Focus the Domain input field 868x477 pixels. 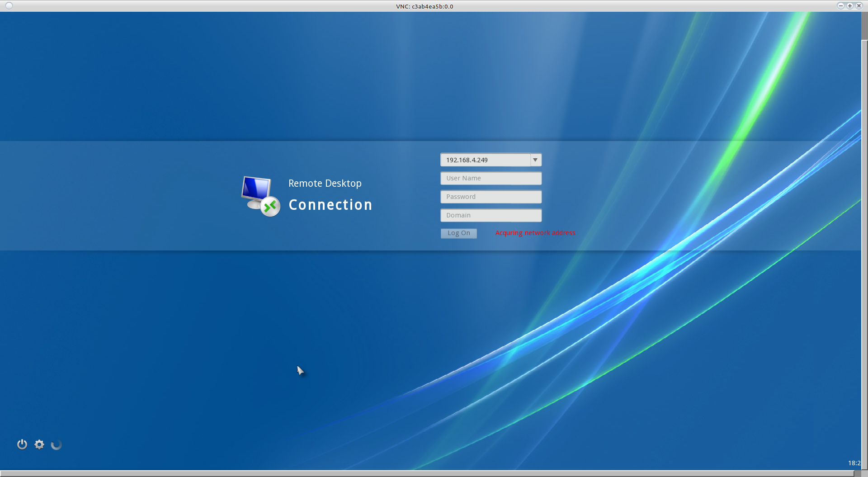point(491,215)
